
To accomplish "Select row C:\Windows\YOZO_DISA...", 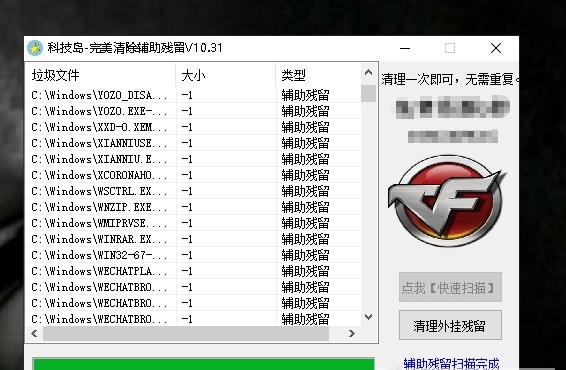I will coord(193,95).
